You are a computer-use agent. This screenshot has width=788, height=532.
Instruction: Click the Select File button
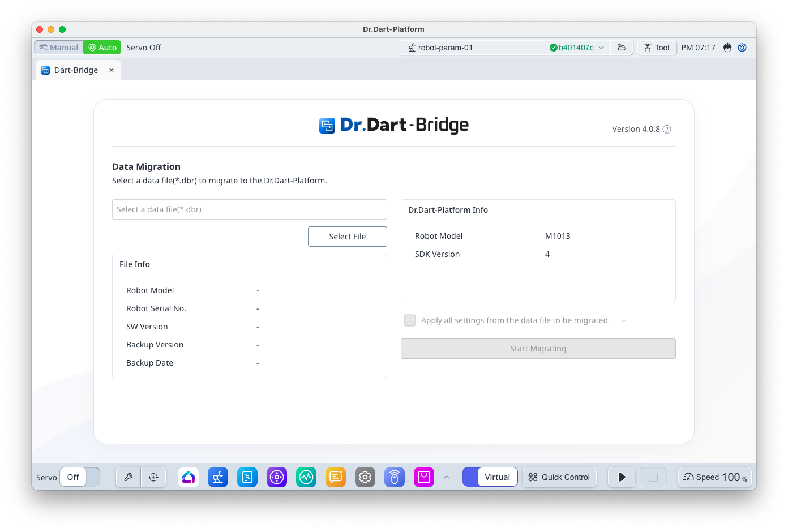pos(347,237)
